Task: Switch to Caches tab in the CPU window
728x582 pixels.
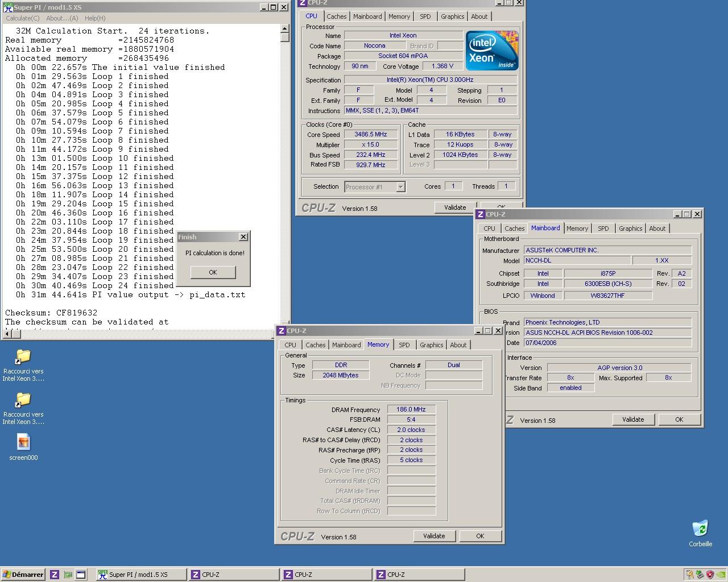Action: click(x=337, y=16)
